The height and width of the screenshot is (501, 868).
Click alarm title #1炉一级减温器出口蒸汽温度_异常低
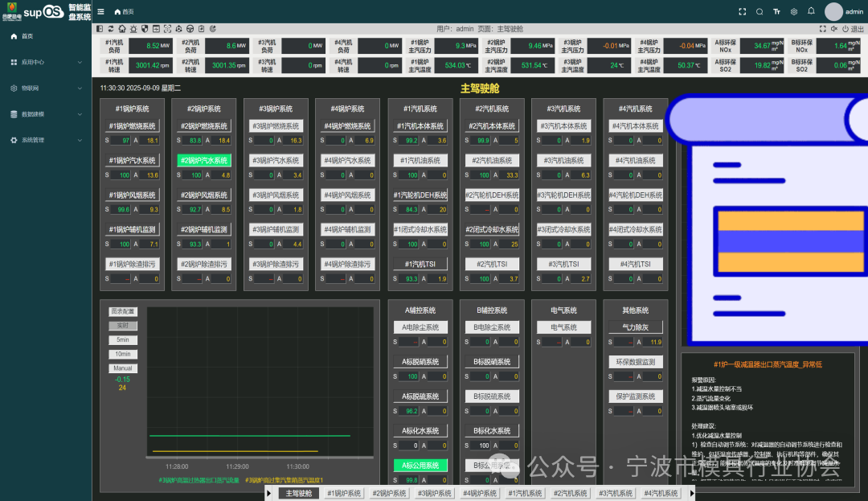coord(768,364)
